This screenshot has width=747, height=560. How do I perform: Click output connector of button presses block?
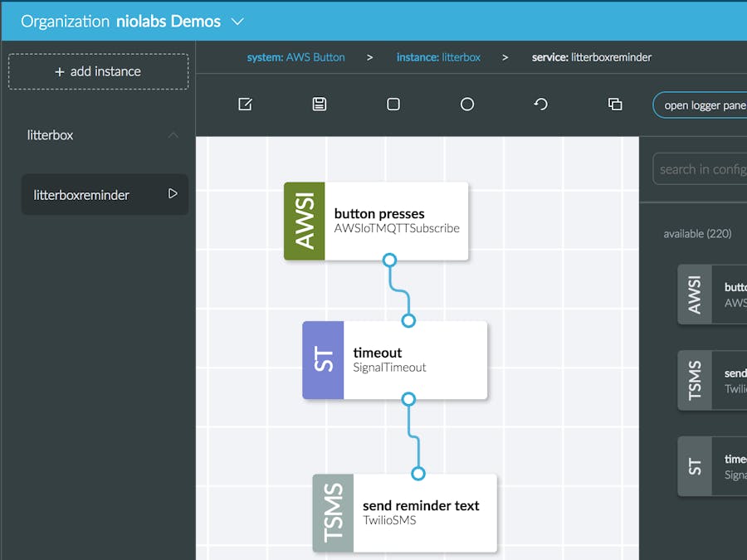[390, 260]
